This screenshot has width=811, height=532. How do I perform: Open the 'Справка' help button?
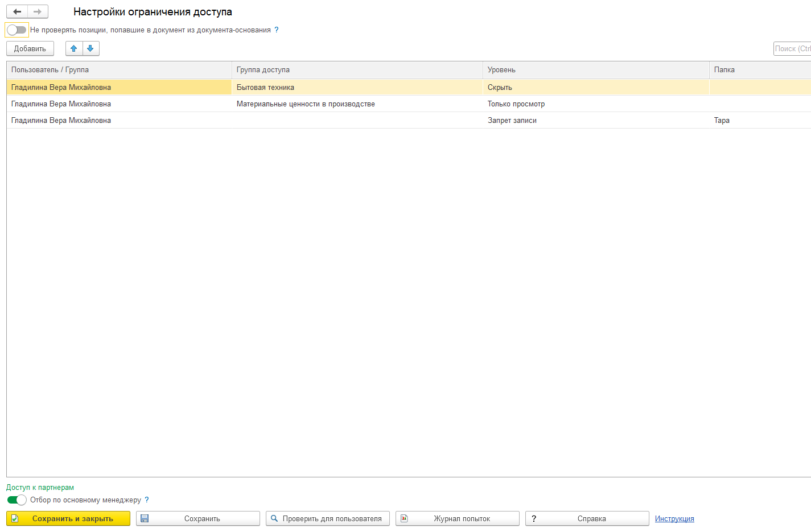click(x=587, y=518)
